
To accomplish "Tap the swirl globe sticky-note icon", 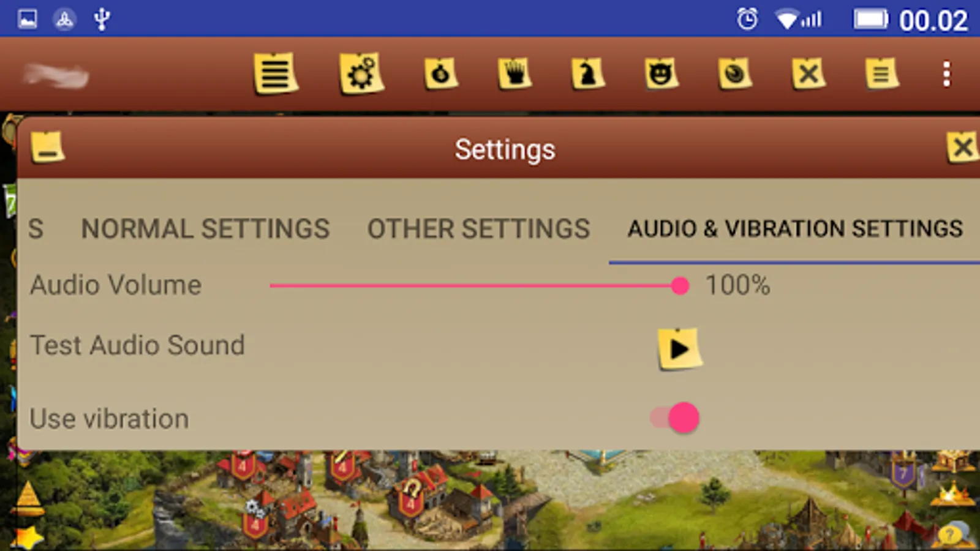I will [x=735, y=74].
